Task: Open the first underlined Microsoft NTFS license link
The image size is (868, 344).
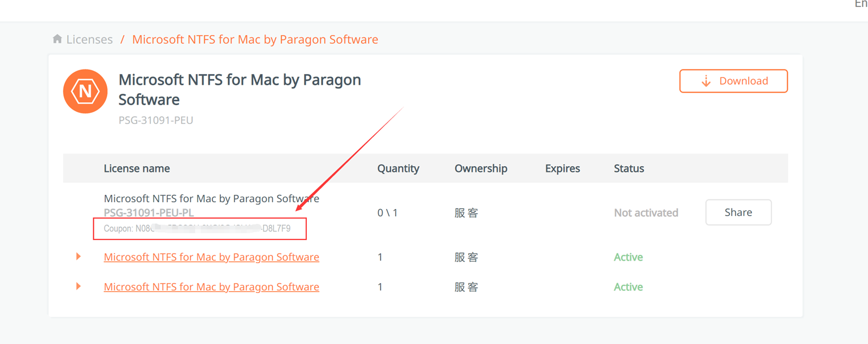Action: [x=211, y=257]
